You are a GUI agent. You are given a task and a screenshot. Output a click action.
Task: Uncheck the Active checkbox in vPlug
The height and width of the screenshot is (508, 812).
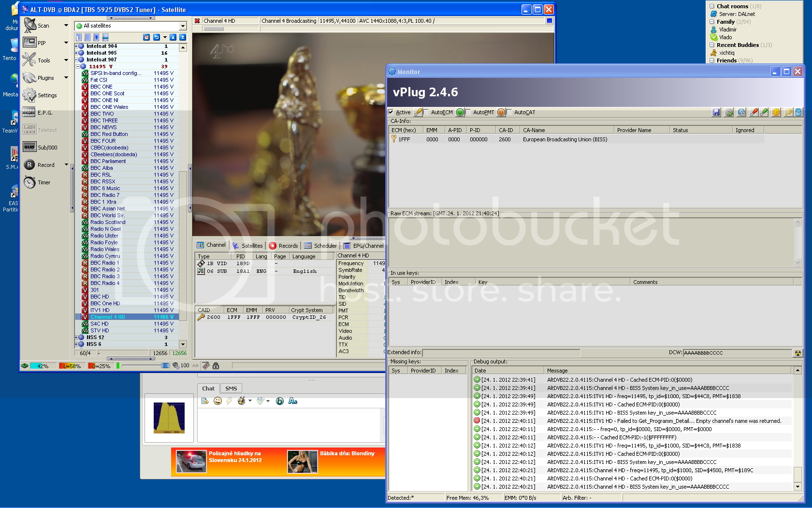391,112
